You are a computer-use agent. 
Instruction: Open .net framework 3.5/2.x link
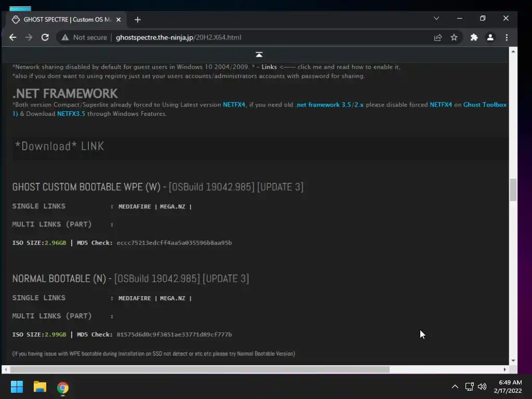tap(329, 104)
